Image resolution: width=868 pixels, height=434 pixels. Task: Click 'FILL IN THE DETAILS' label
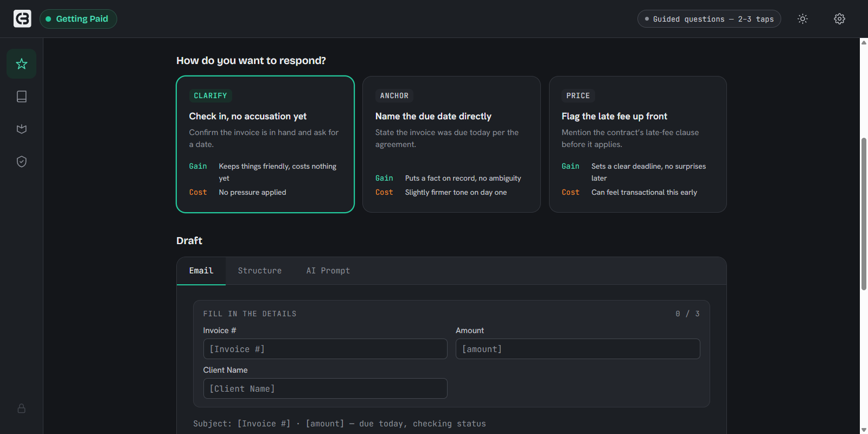(x=250, y=314)
